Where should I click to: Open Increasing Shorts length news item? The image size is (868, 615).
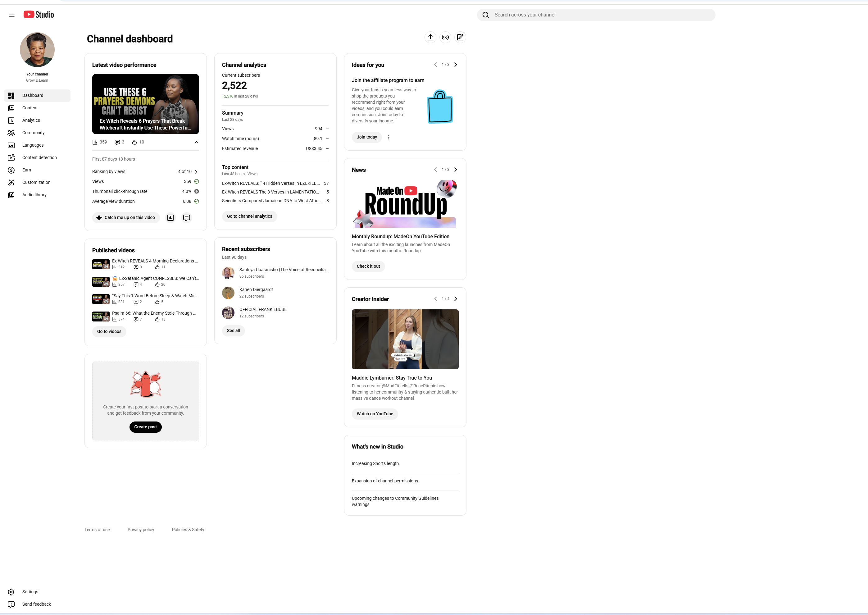click(x=375, y=463)
